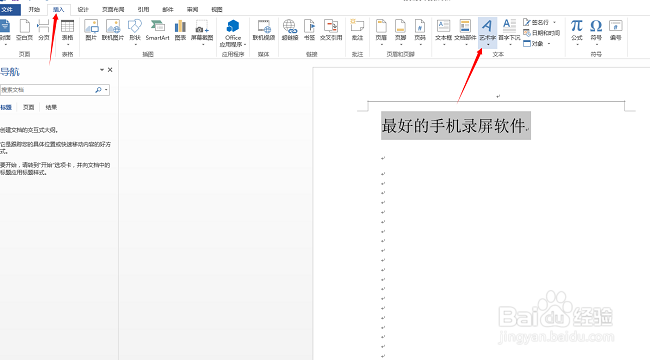The image size is (650, 360).
Task: Insert date and time (日期和时间)
Action: click(541, 33)
